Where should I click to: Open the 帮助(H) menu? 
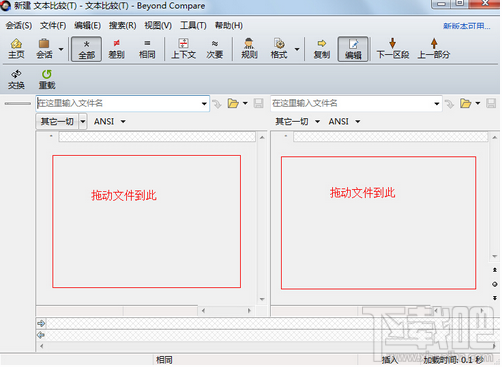229,25
